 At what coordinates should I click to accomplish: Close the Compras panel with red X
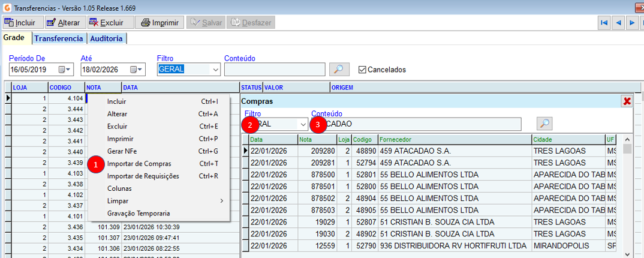click(627, 101)
